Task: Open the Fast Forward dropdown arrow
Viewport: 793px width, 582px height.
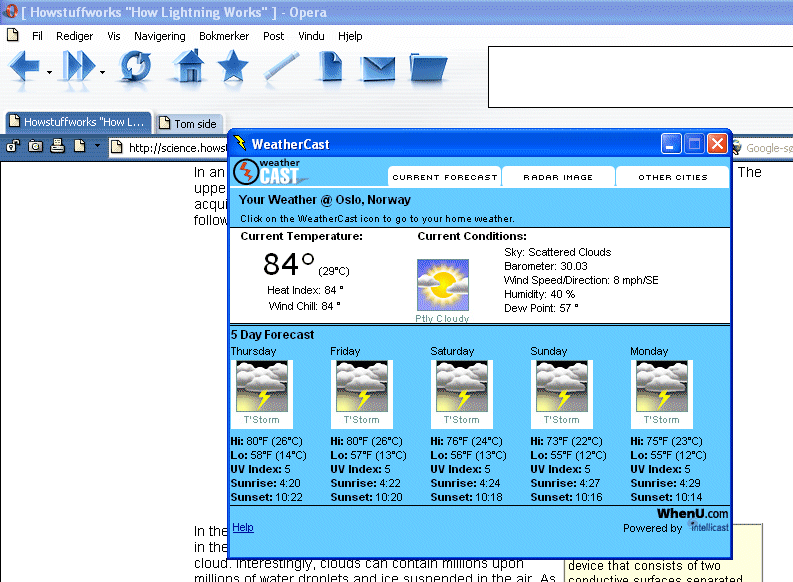Action: click(102, 72)
